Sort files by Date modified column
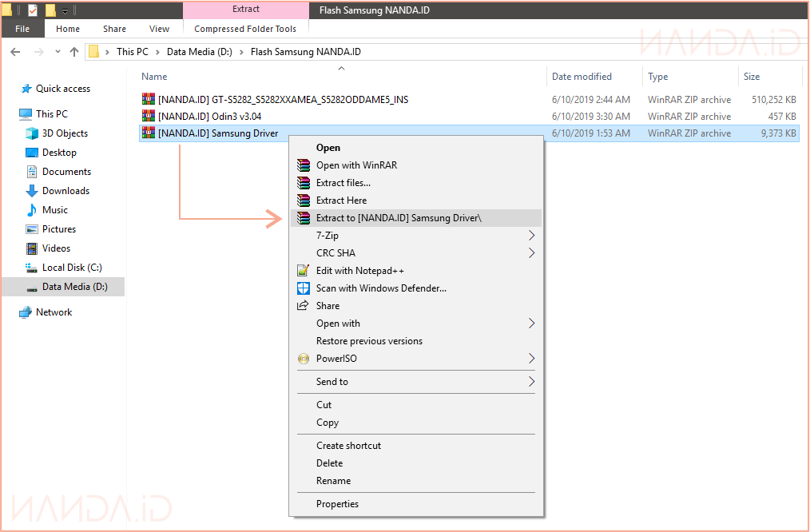The width and height of the screenshot is (810, 532). coord(582,77)
